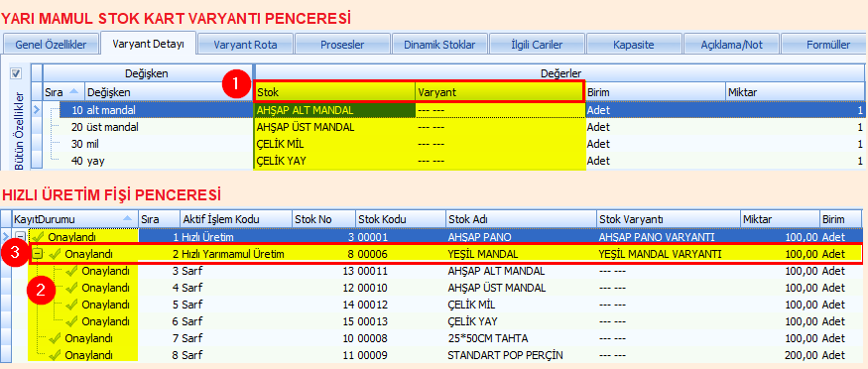Click the green checkmark of AHŞAP PANO row
Viewport: 868px width, 369px height.
39,237
